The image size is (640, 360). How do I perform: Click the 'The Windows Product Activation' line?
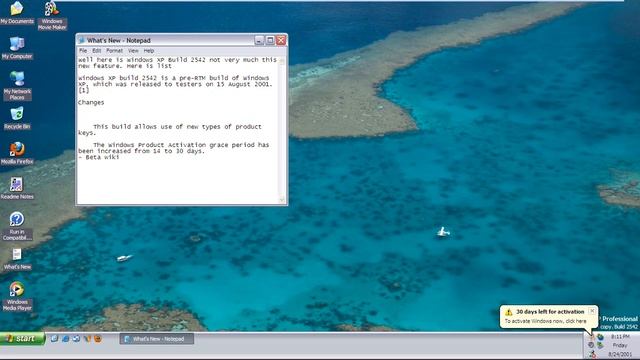(x=181, y=145)
